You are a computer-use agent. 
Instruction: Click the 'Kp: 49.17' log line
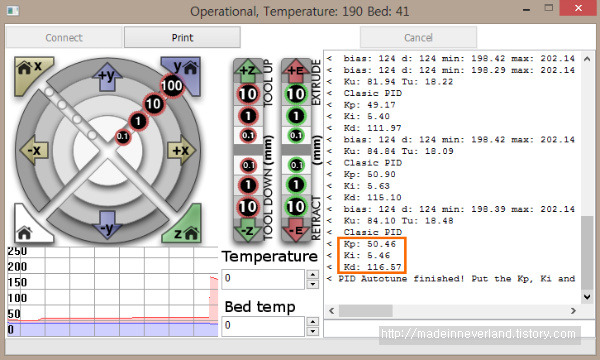370,105
